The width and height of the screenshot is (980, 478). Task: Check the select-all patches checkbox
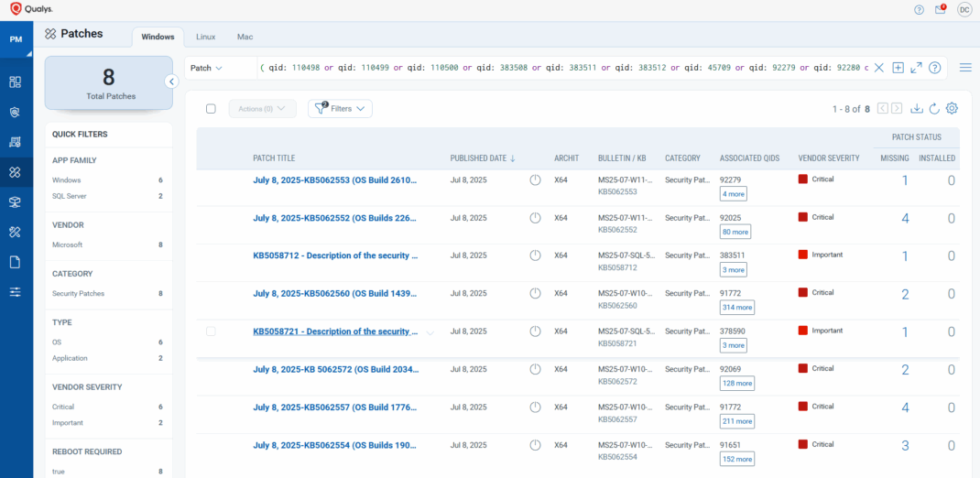pos(211,109)
